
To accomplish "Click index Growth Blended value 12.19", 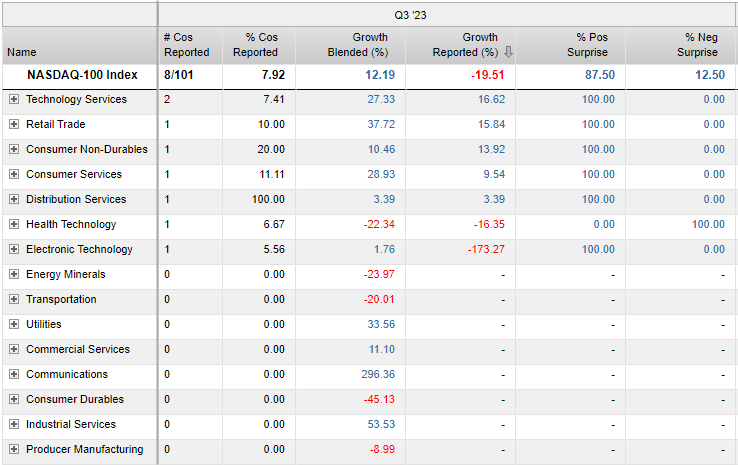I will 380,75.
